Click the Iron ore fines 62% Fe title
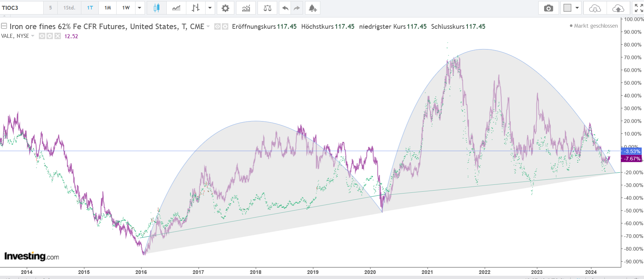Screen dimensions: 644x279 click(x=107, y=27)
